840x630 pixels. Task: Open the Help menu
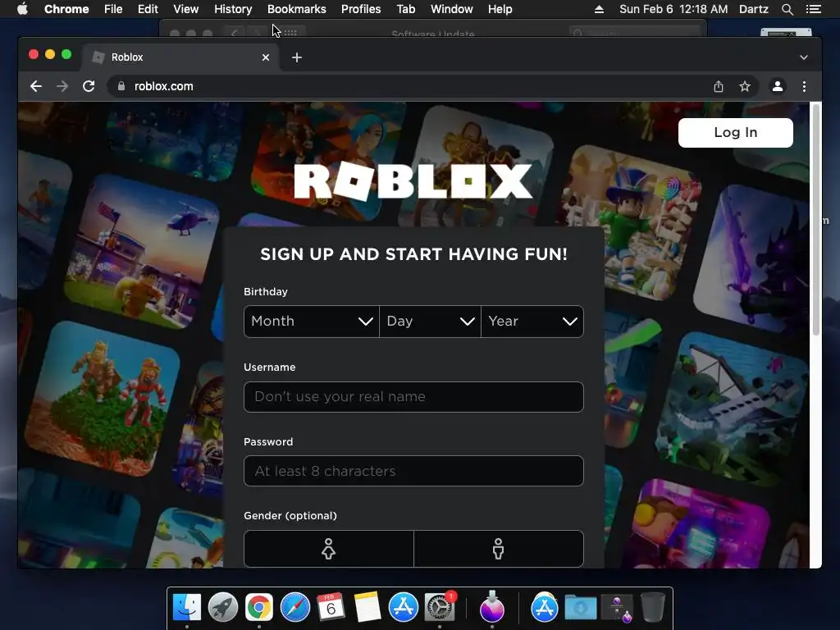(500, 9)
